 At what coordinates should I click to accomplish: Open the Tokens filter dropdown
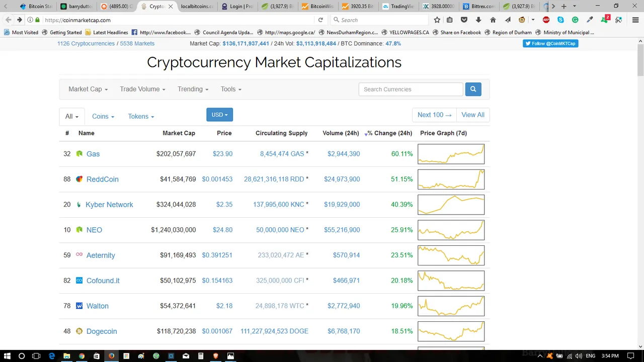(x=141, y=116)
